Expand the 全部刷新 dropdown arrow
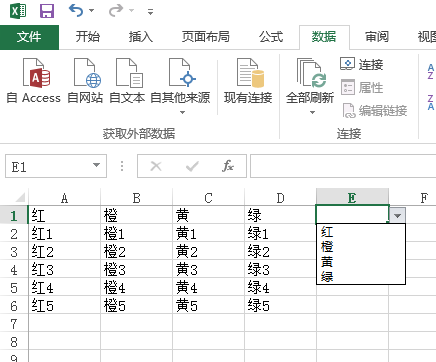 click(x=312, y=112)
